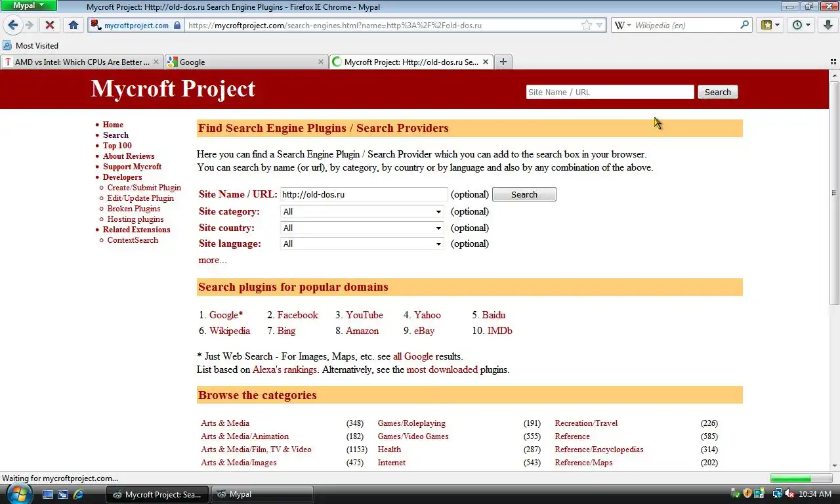This screenshot has width=840, height=504.
Task: Open the Support Mycroft sidebar link
Action: pos(132,167)
